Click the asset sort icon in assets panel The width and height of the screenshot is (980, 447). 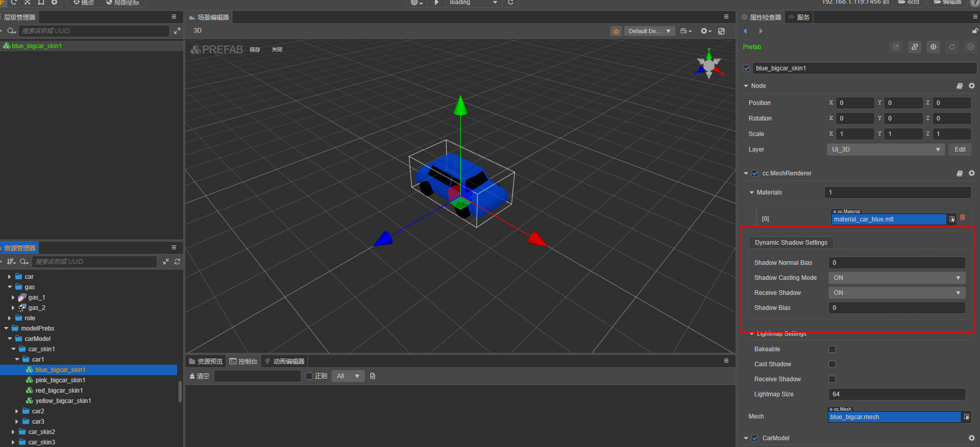(x=11, y=262)
